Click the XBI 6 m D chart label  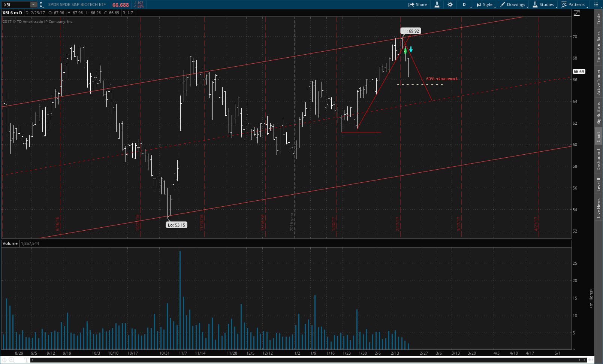coord(12,13)
